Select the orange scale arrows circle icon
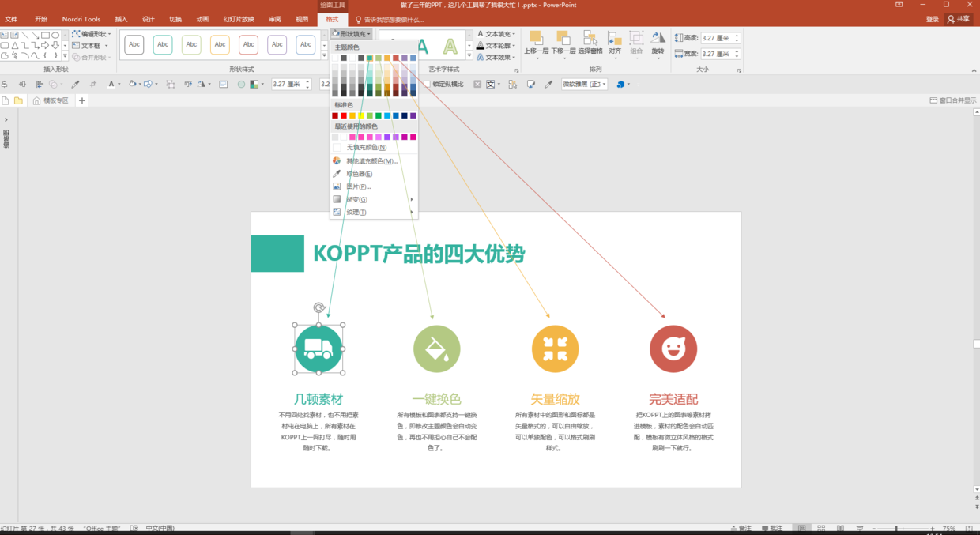Image resolution: width=980 pixels, height=535 pixels. tap(555, 349)
